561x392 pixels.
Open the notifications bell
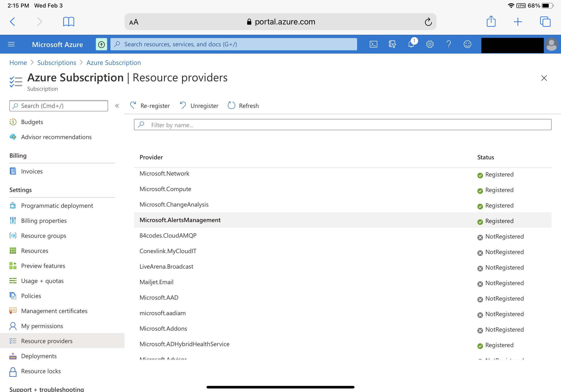(x=411, y=44)
